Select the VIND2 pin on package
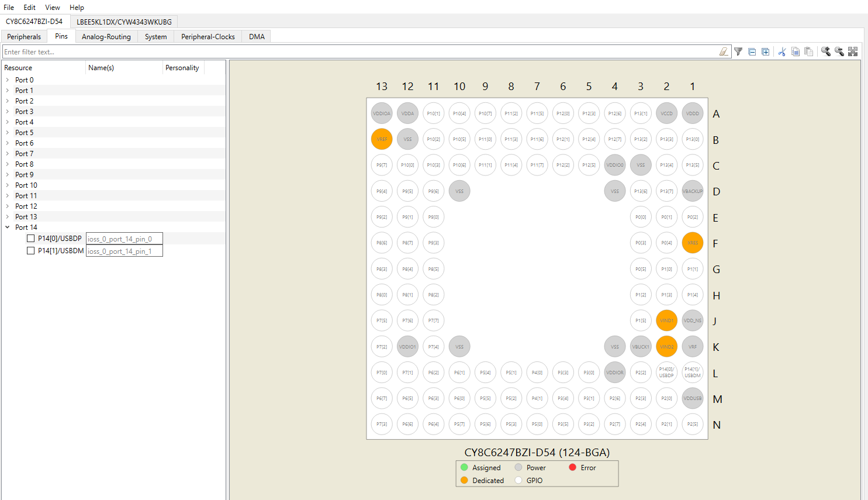The image size is (868, 500). pos(666,346)
